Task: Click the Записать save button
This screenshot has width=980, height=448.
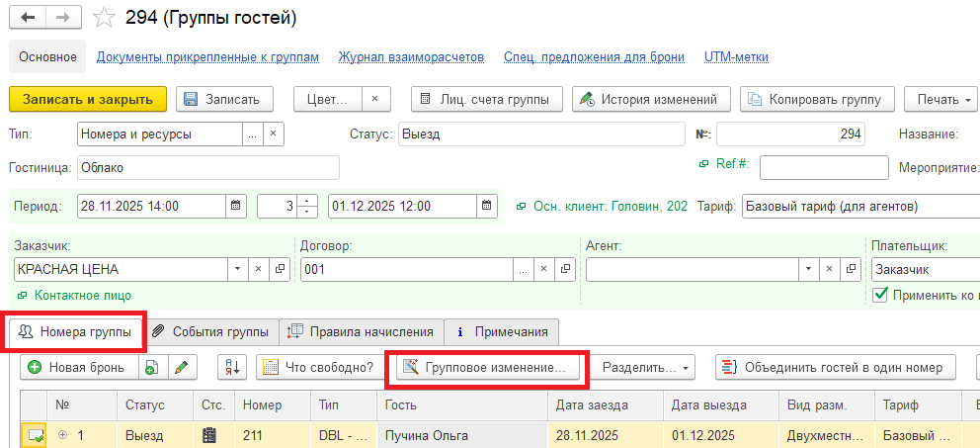Action: click(x=225, y=99)
